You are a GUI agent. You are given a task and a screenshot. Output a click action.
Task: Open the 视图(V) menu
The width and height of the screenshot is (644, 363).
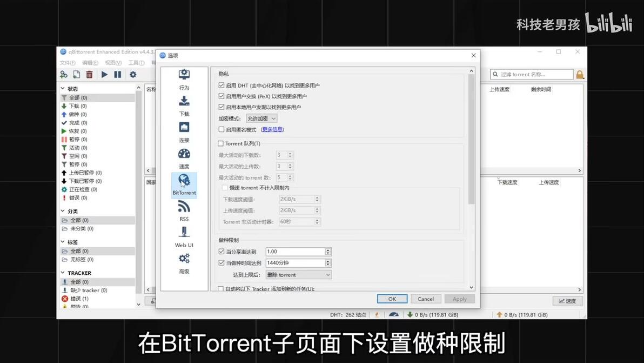point(113,63)
